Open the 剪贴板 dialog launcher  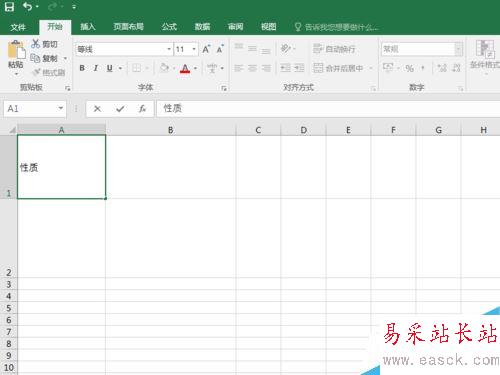(x=68, y=88)
